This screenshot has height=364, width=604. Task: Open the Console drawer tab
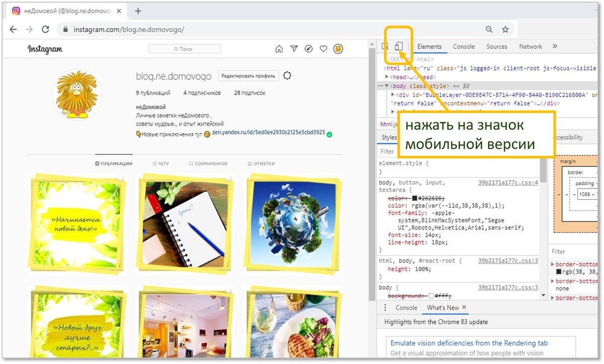click(406, 308)
